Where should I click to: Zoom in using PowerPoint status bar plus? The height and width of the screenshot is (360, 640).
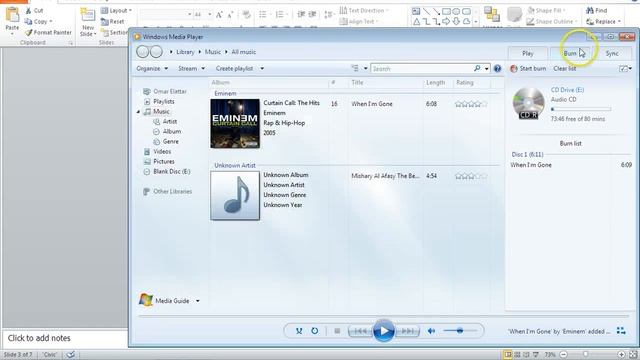coord(621,355)
